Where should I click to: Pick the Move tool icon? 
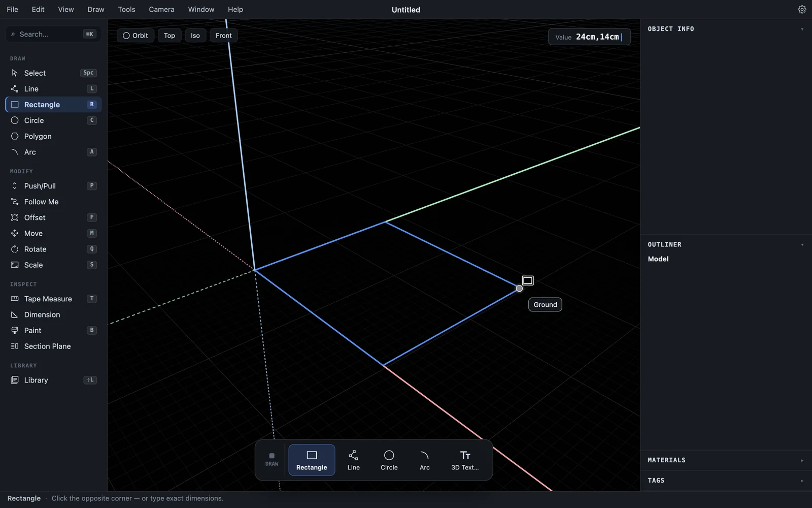pyautogui.click(x=15, y=233)
